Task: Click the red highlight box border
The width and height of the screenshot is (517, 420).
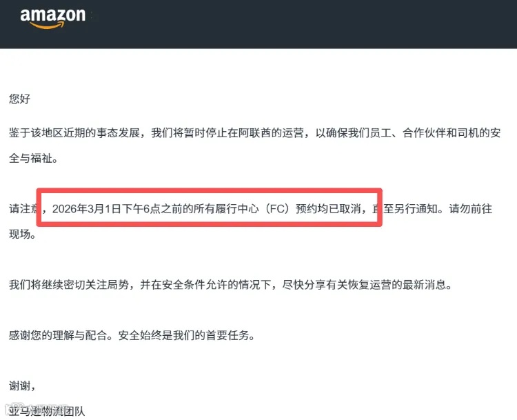Action: pyautogui.click(x=210, y=190)
